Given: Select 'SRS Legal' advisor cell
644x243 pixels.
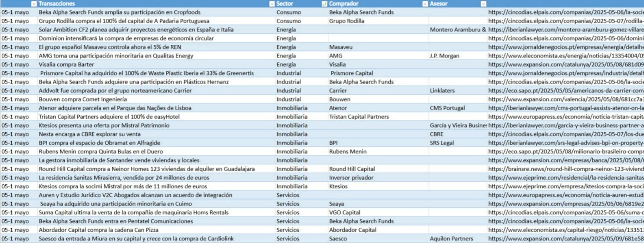Looking at the screenshot, I should [x=458, y=143].
